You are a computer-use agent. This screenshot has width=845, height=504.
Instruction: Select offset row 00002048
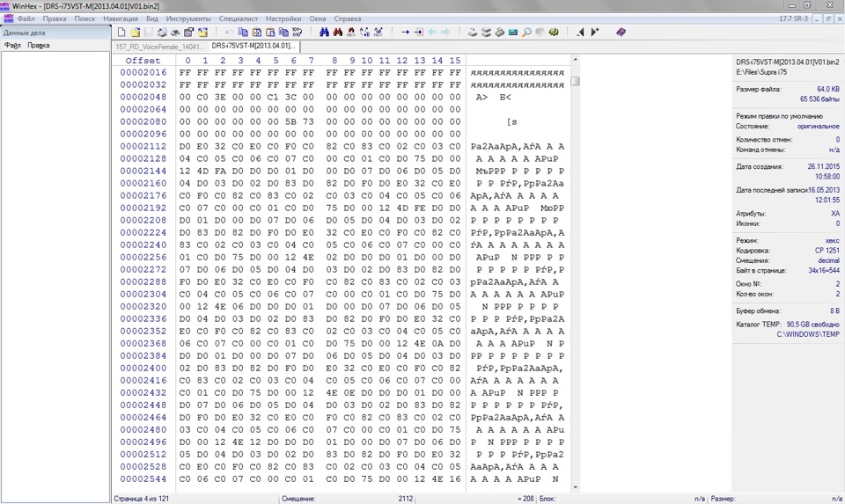click(x=143, y=97)
